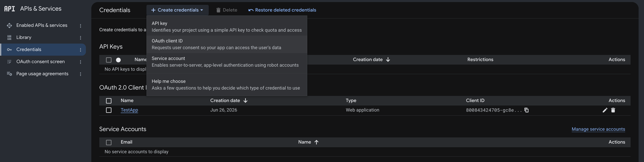
Task: Click the 800843424705-gc8e... client ID text
Action: click(x=494, y=110)
